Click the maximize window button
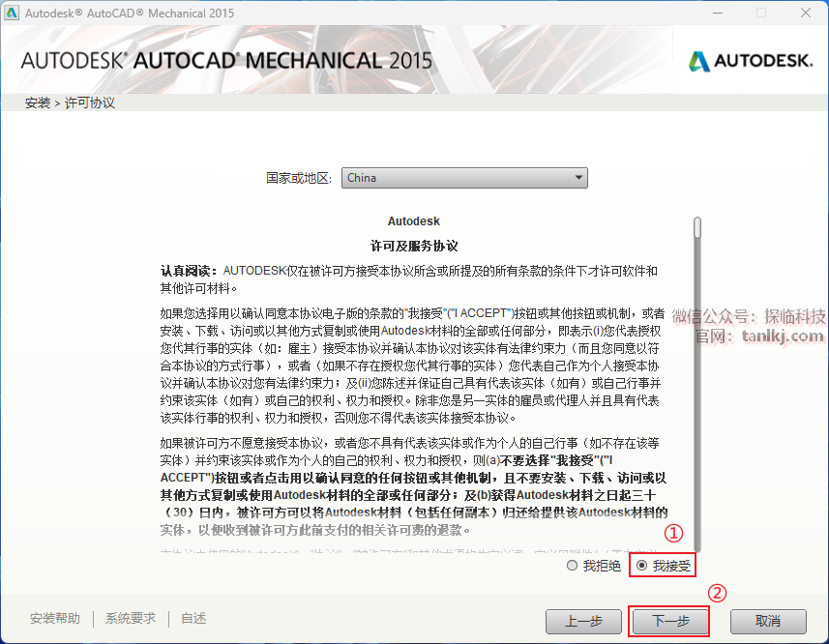This screenshot has height=644, width=829. click(x=761, y=14)
